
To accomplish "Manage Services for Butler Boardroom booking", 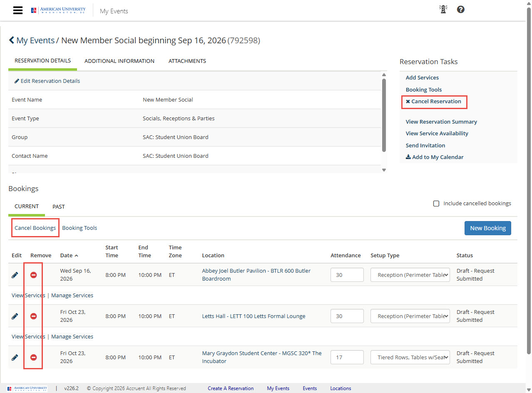I will point(72,296).
